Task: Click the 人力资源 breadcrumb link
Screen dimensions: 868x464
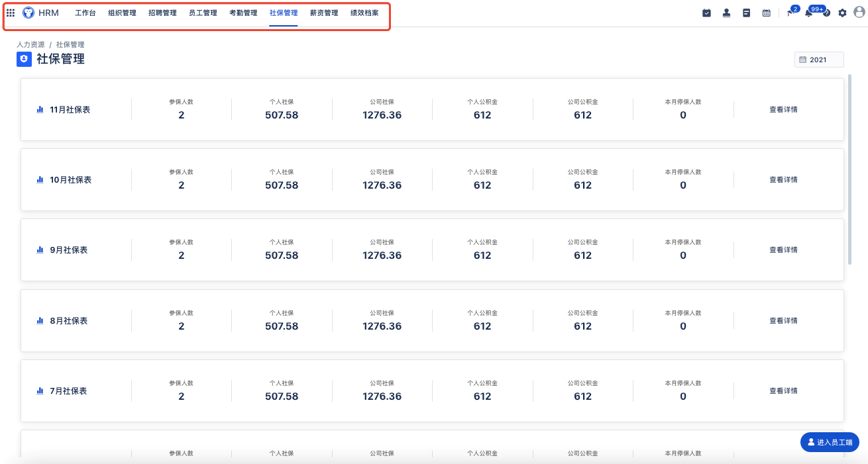Action: tap(30, 44)
